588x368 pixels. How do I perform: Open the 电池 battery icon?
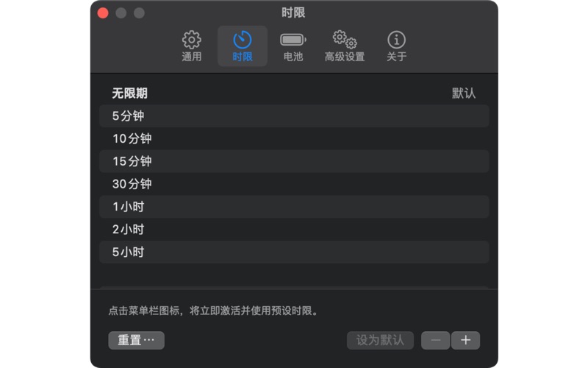293,40
